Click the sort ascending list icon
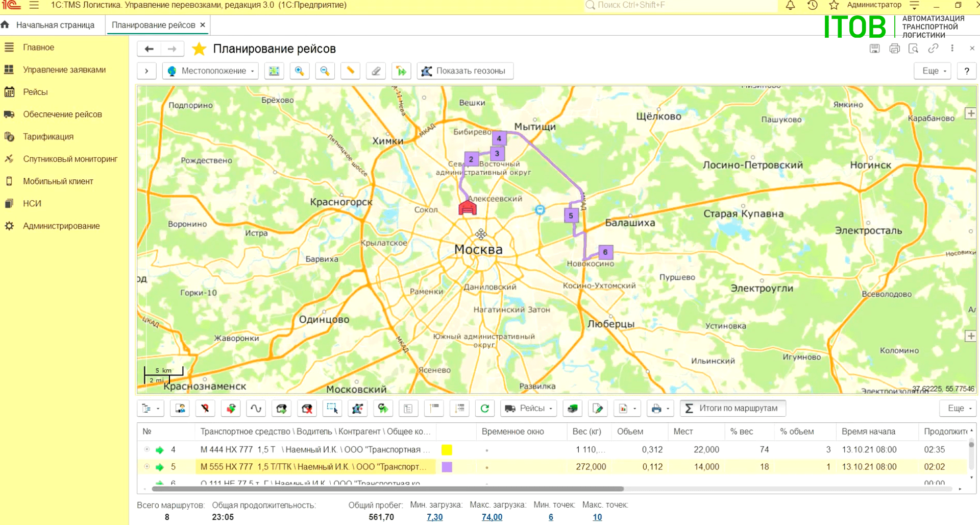The width and height of the screenshot is (980, 525). [434, 408]
